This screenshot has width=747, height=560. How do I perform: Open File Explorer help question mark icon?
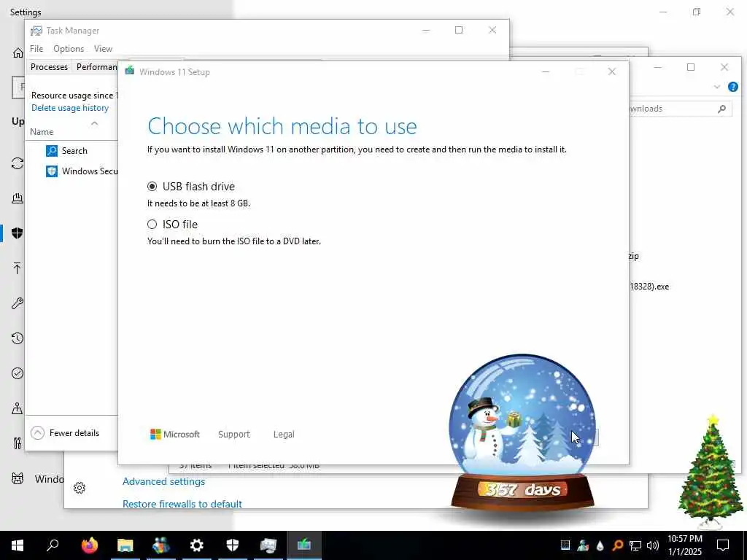(732, 87)
